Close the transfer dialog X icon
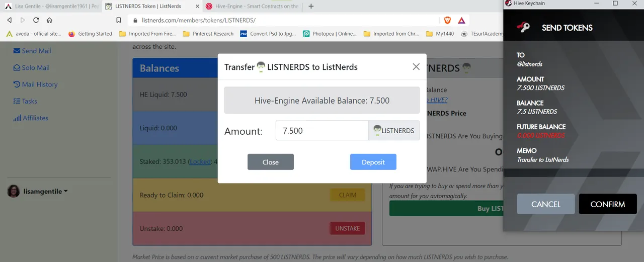644x262 pixels. (x=416, y=66)
